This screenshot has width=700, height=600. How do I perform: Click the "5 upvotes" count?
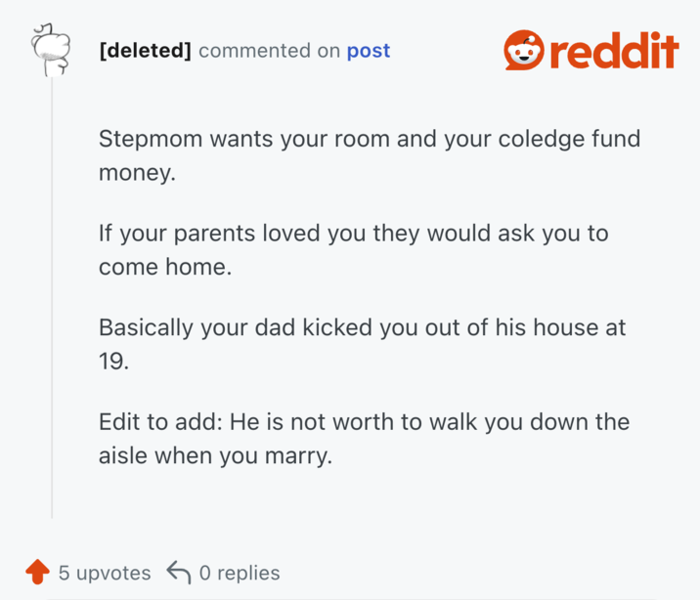tap(105, 573)
